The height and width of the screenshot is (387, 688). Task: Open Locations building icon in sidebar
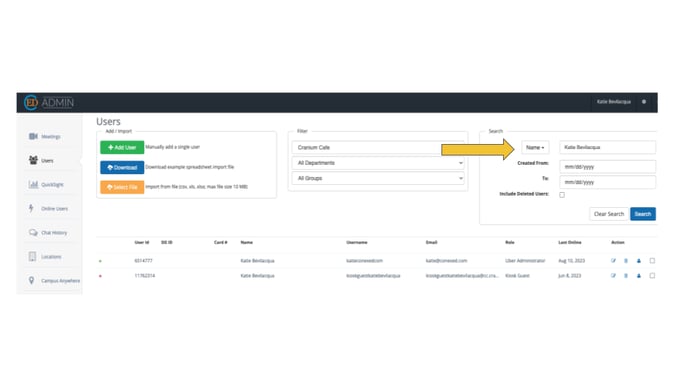coord(32,256)
